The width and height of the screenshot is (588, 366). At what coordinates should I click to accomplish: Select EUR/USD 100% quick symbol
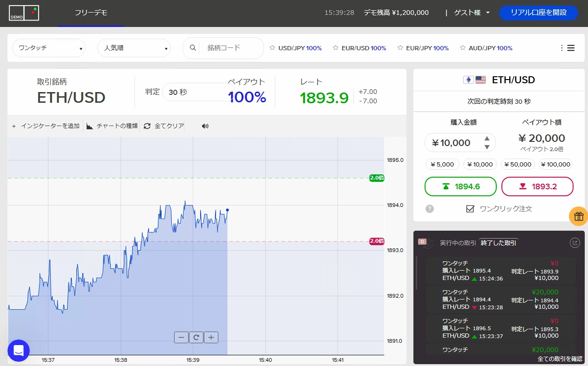point(364,48)
